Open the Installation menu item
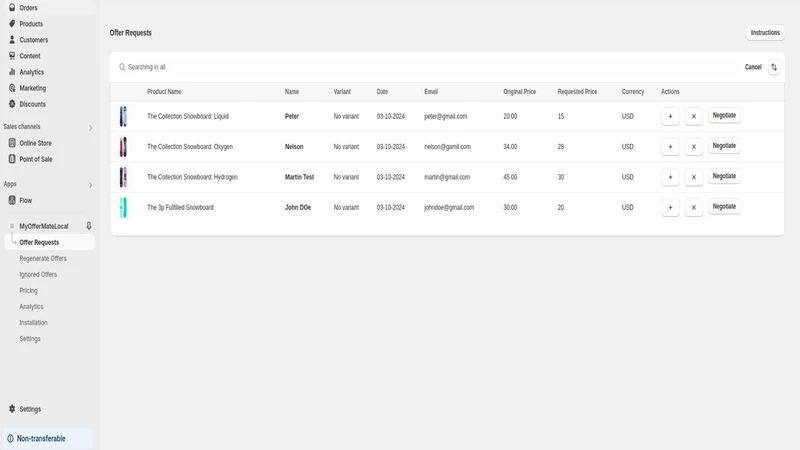The image size is (800, 450). [33, 322]
